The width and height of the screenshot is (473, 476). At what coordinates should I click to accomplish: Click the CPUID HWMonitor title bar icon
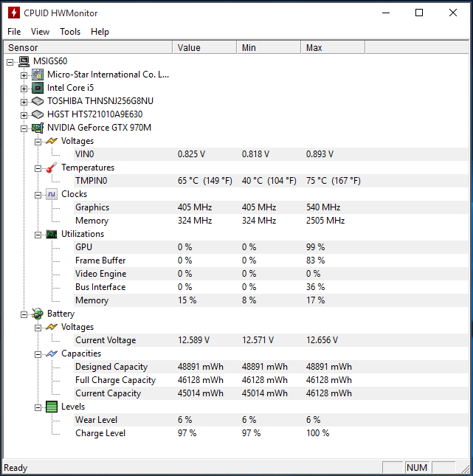pos(14,13)
